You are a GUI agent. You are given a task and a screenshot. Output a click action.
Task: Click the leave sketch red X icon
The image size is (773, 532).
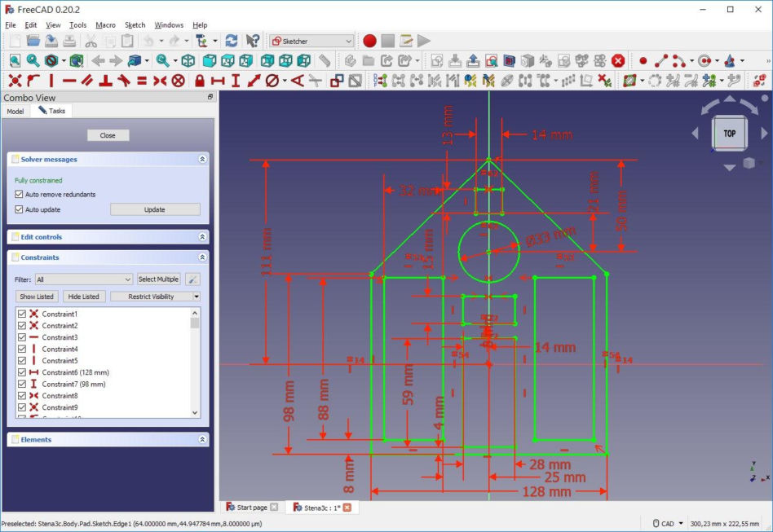[x=618, y=60]
